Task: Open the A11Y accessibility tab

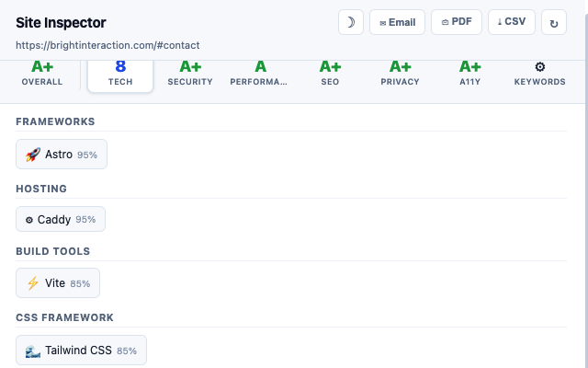Action: click(469, 74)
